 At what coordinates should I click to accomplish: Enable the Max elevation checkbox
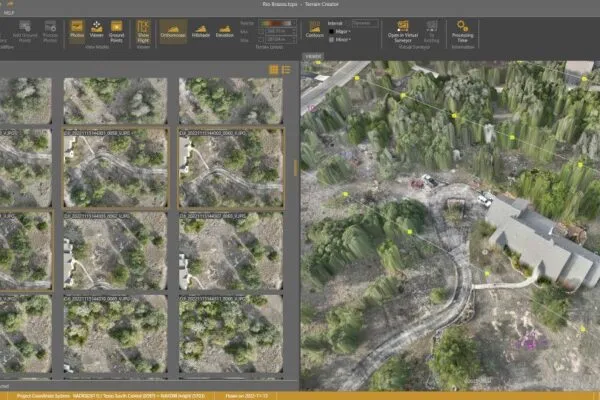pos(261,31)
